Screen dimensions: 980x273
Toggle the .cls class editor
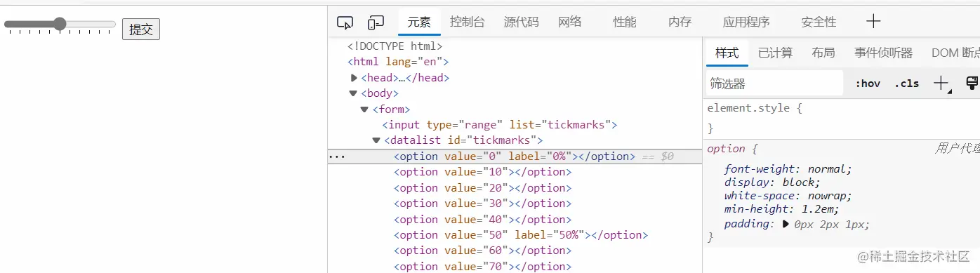pyautogui.click(x=906, y=84)
